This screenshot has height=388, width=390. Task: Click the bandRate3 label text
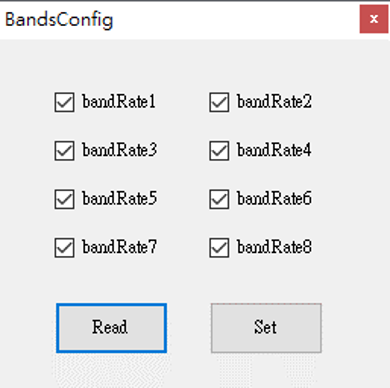(x=120, y=150)
